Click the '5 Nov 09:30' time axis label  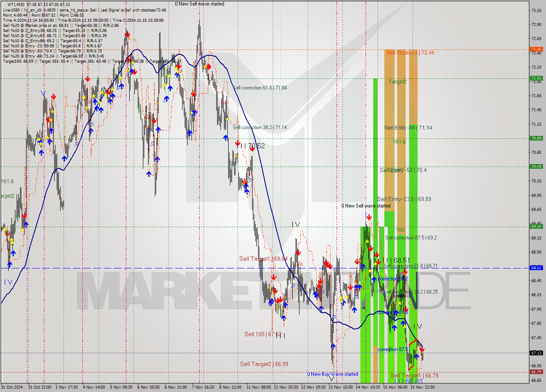(121, 387)
